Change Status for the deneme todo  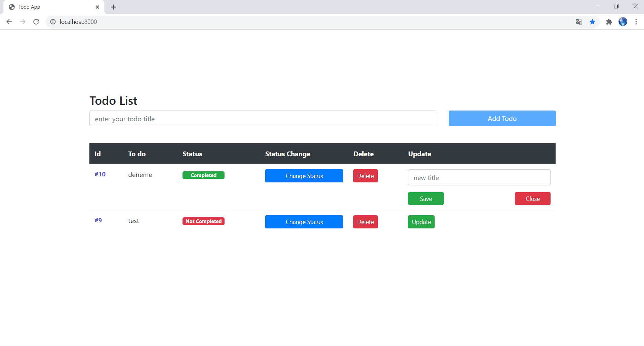[x=304, y=176]
